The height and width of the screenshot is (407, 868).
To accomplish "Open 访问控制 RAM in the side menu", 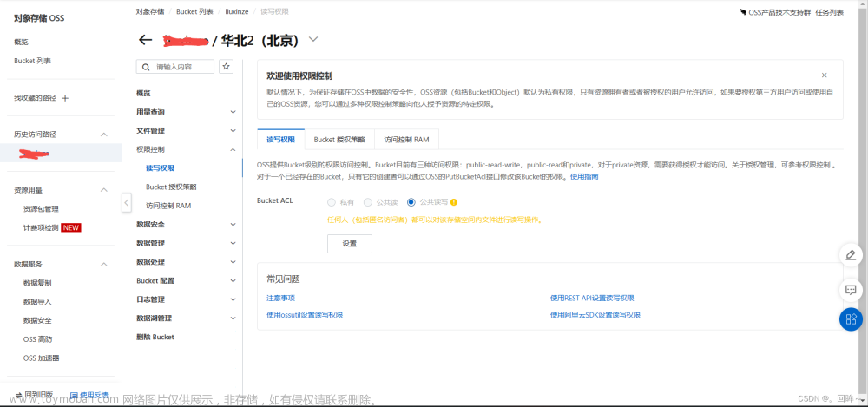I will (168, 206).
